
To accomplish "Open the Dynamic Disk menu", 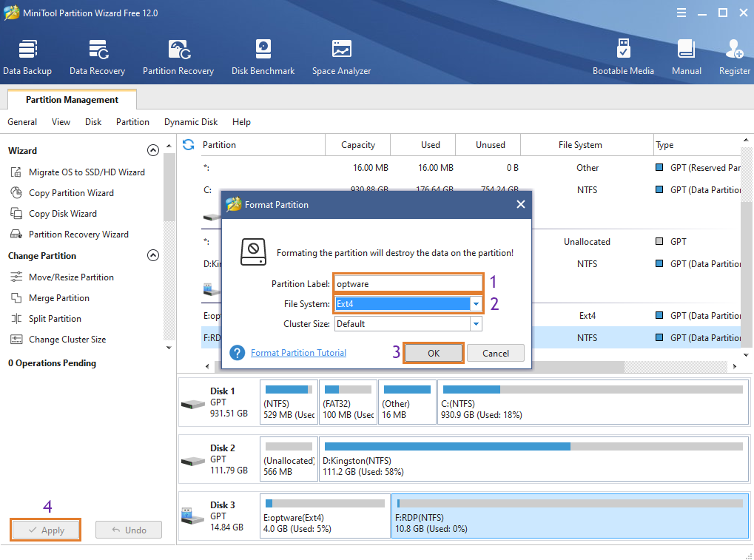I will point(191,122).
